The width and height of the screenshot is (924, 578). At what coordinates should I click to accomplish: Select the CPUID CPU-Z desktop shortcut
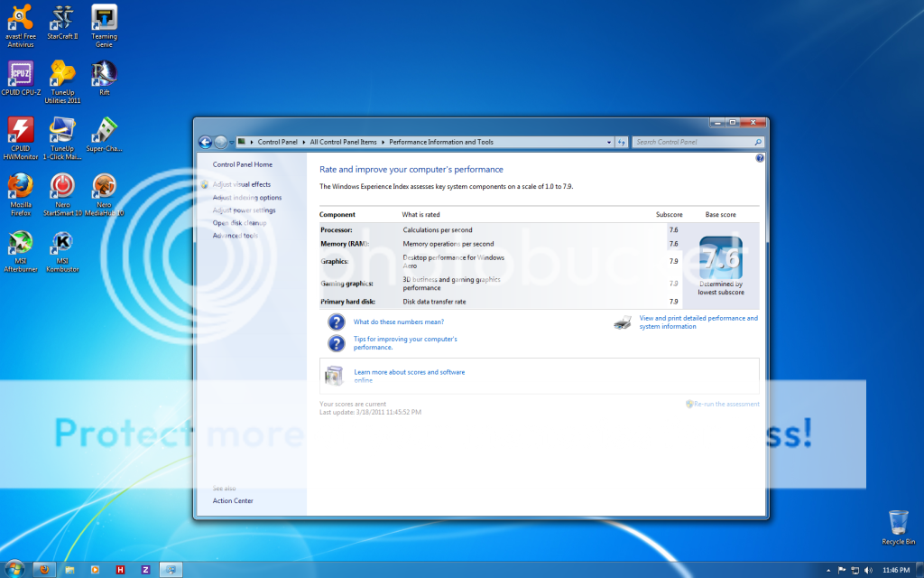point(22,79)
